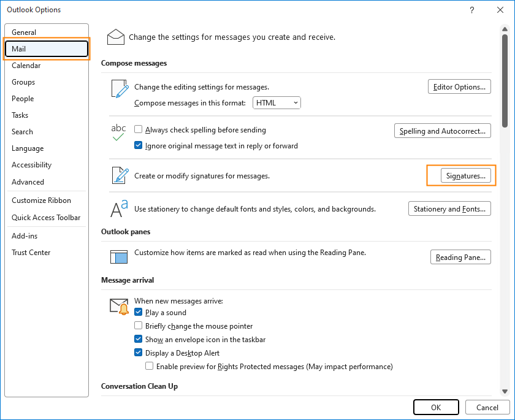Open the HTML message format dropdown
Image resolution: width=515 pixels, height=420 pixels.
coord(277,103)
